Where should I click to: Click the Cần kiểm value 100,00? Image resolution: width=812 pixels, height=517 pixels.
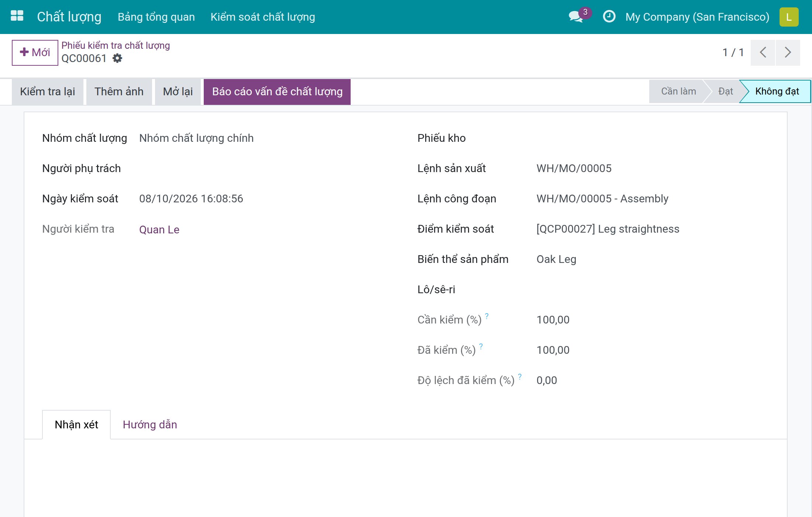point(553,320)
